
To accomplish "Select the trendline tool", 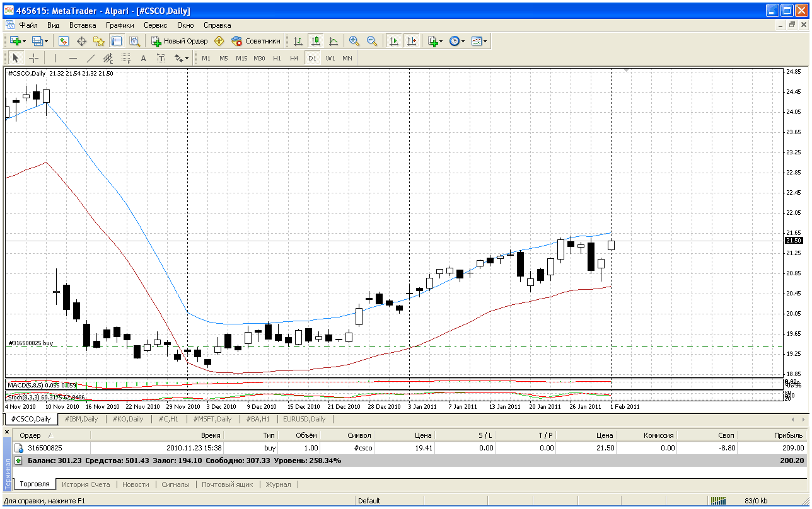I will tap(90, 58).
